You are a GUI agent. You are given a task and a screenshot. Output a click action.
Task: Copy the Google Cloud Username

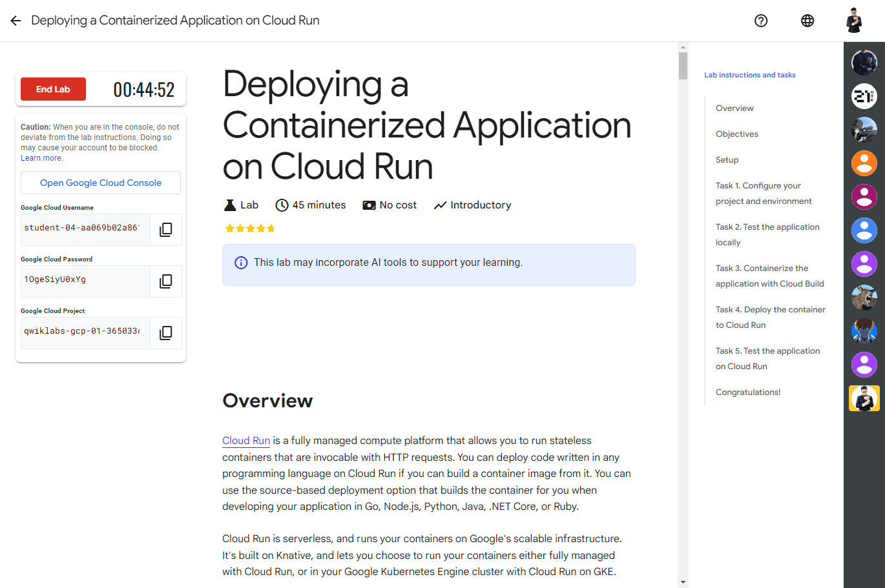166,230
